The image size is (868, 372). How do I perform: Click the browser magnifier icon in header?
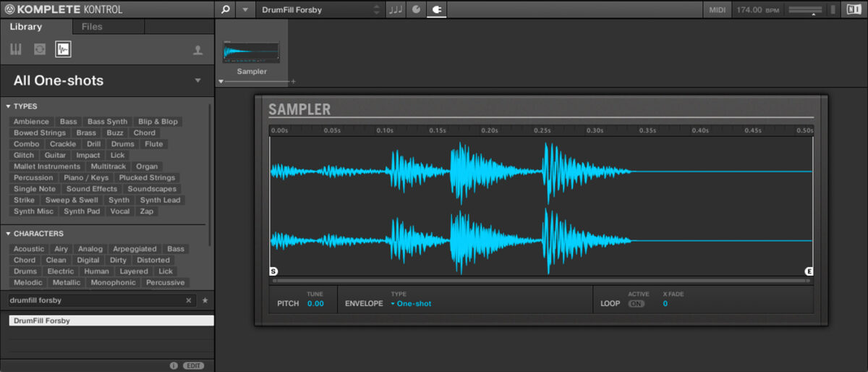click(x=226, y=9)
